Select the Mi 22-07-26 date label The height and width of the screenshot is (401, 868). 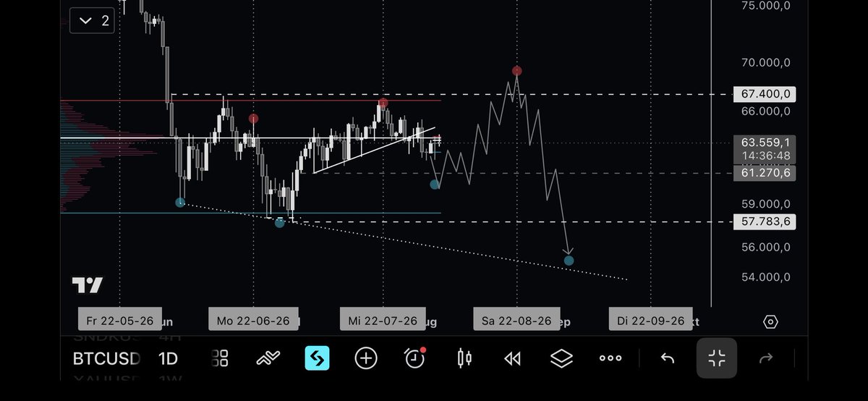(x=383, y=321)
